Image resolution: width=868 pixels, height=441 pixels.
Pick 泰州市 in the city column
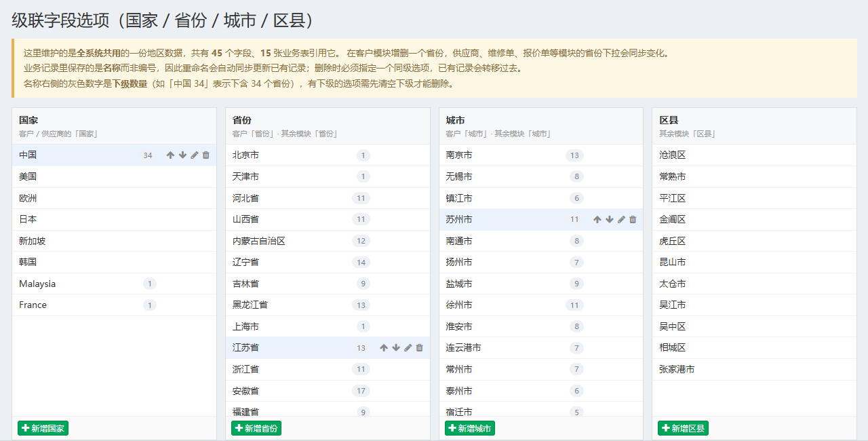tap(541, 391)
